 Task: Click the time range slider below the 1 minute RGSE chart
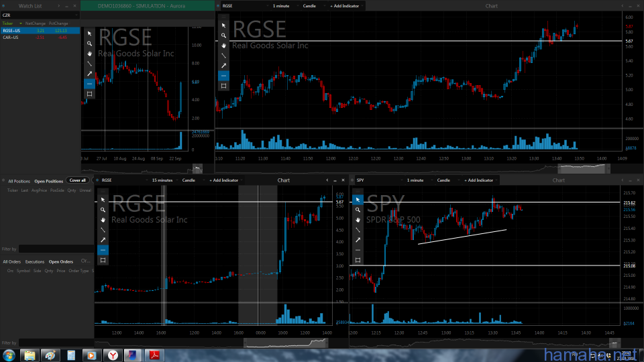[583, 168]
